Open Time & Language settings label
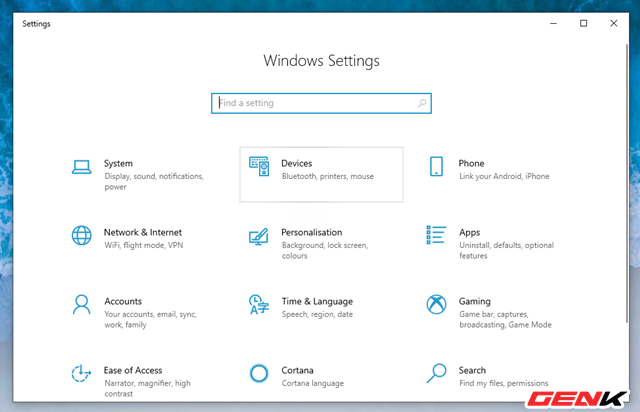Screen dimensions: 640x412 point(317,302)
